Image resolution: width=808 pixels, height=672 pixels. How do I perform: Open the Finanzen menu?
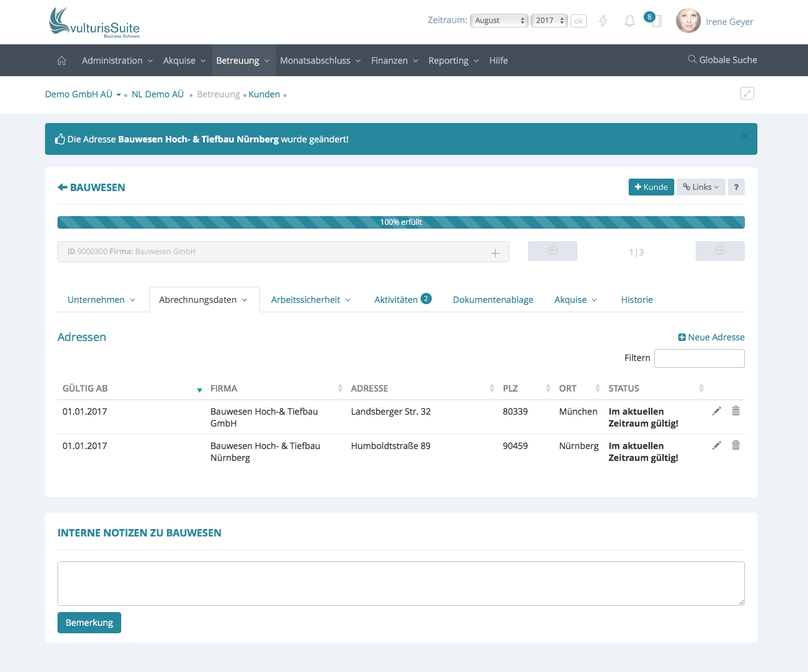[x=394, y=61]
